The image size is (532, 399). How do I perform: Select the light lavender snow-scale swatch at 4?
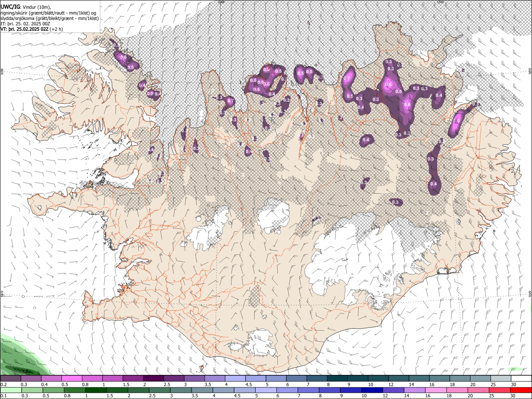coord(234,379)
